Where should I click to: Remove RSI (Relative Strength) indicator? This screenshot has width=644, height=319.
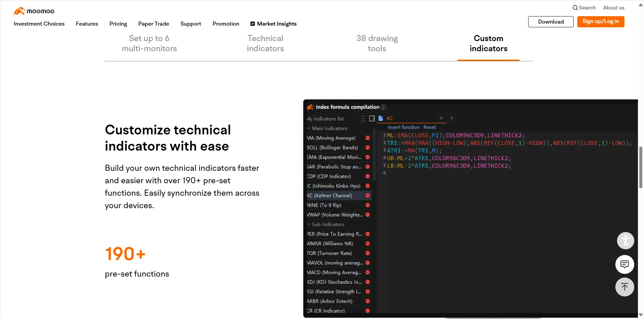[x=368, y=292]
